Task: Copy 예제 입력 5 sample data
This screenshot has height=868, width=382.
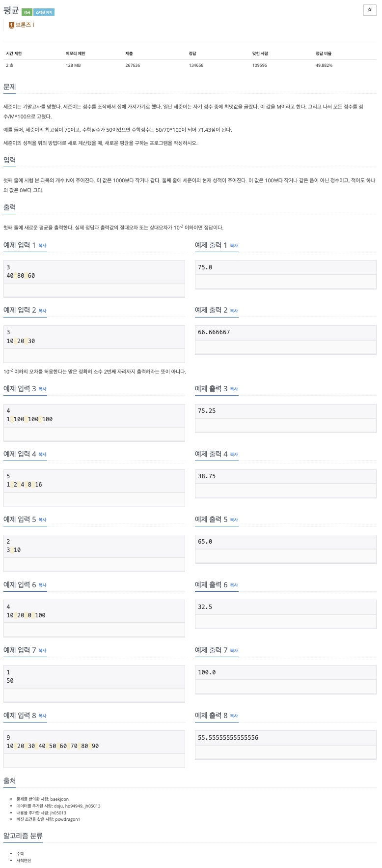Action: 42,520
